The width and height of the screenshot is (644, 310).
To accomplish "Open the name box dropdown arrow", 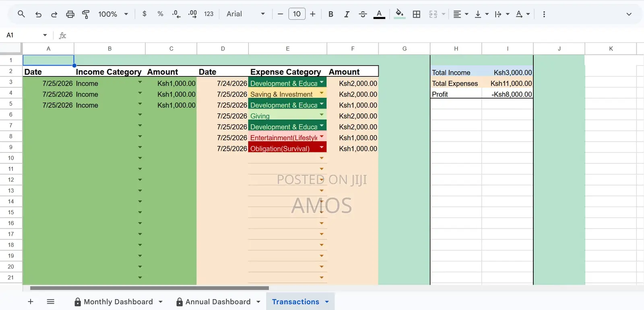I will (45, 35).
